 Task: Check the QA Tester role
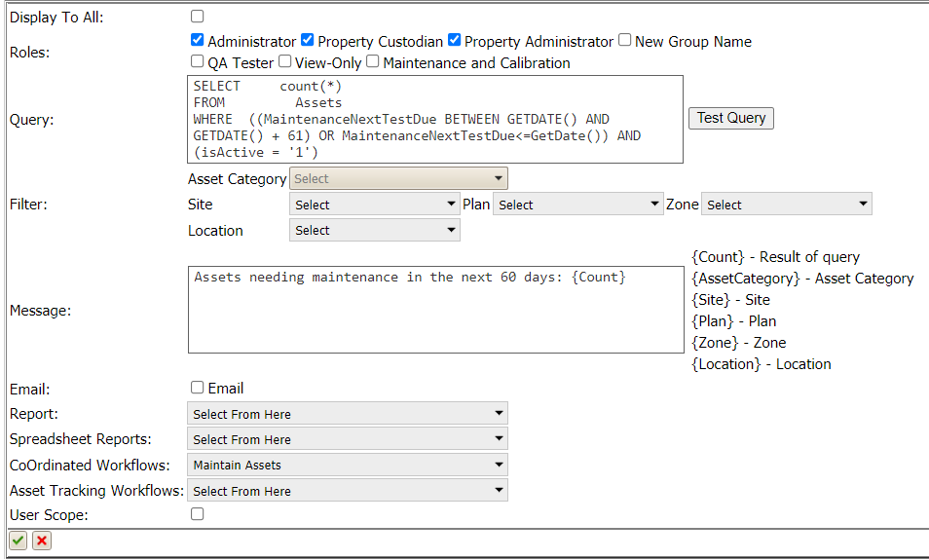pos(198,61)
